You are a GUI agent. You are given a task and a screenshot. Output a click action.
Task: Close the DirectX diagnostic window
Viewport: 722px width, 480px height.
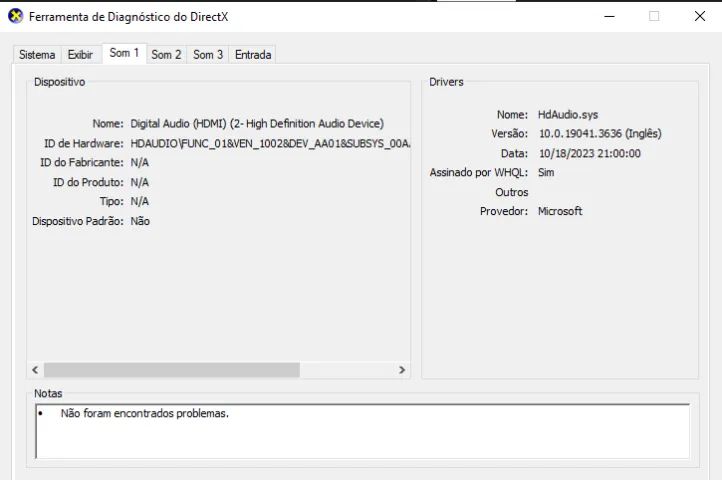[699, 16]
